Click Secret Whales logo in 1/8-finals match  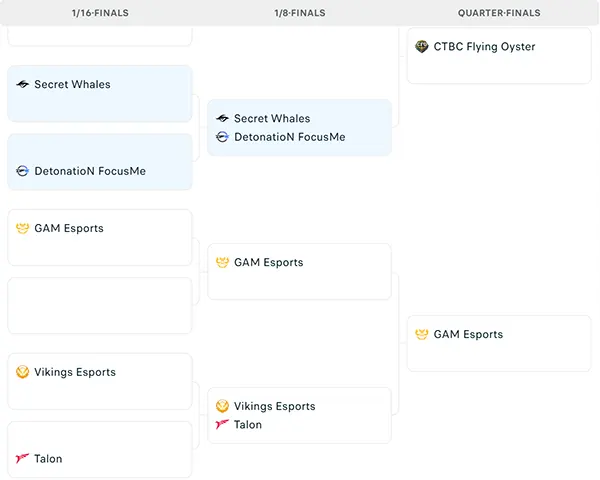pos(222,118)
